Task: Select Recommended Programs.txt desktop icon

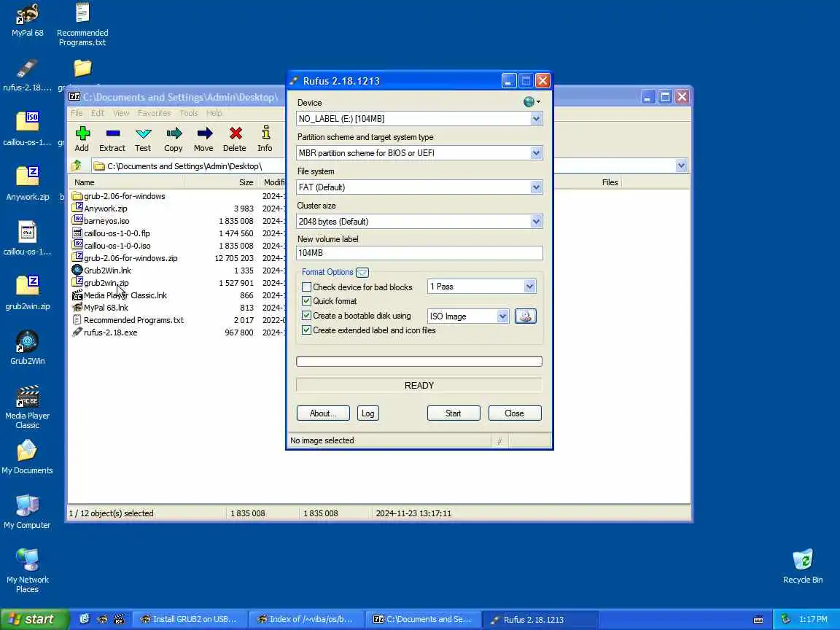Action: [x=82, y=23]
